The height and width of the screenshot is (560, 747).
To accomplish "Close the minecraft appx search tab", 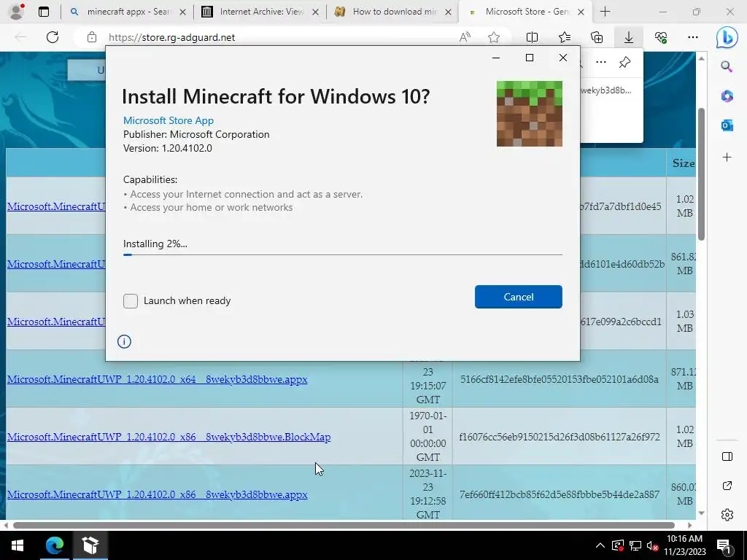I will coord(182,12).
